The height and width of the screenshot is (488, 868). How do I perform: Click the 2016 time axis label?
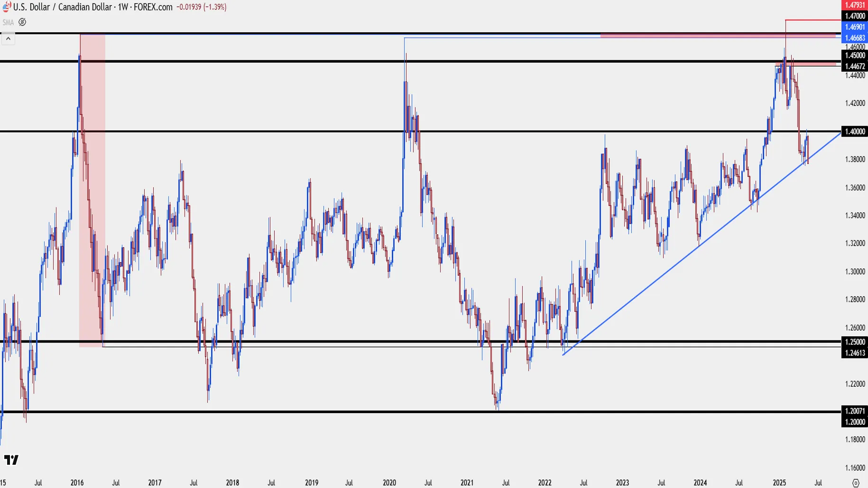tap(77, 483)
